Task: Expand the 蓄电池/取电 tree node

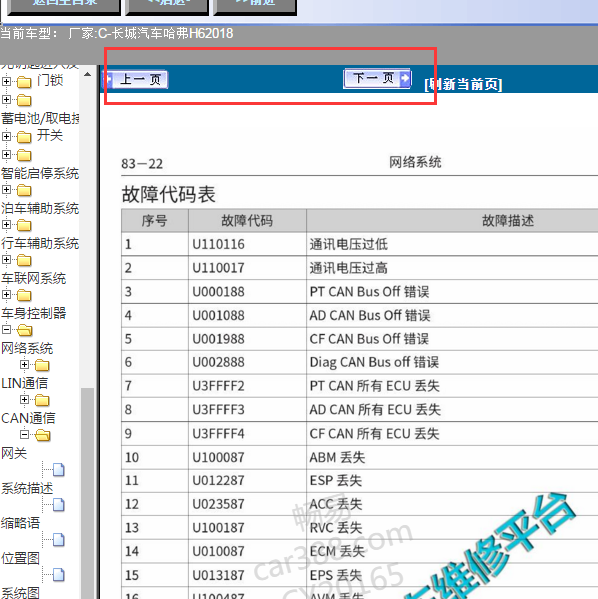Action: click(x=6, y=100)
